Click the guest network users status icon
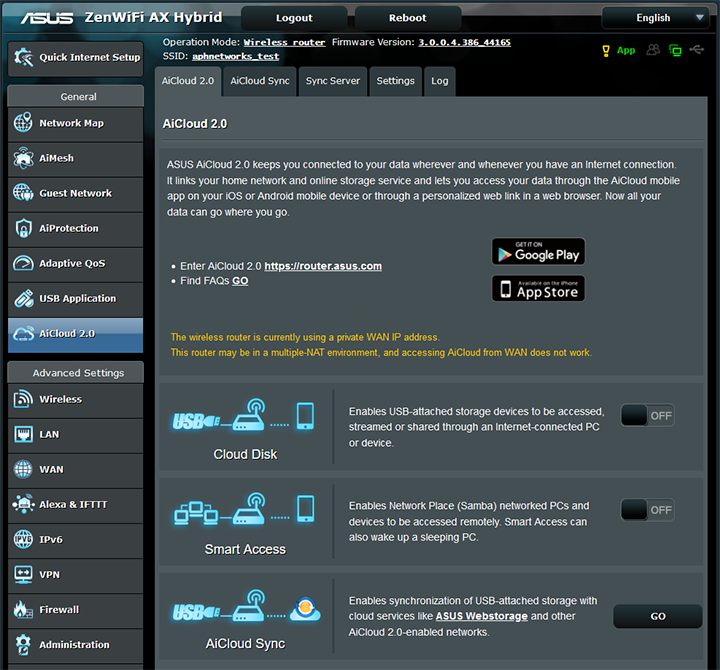720x670 pixels. point(654,50)
